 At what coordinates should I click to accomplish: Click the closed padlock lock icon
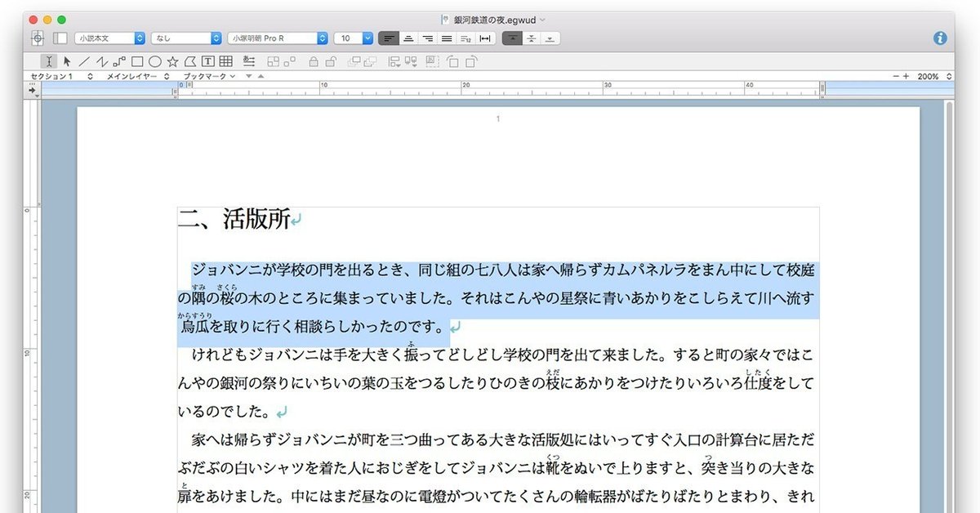[x=314, y=60]
